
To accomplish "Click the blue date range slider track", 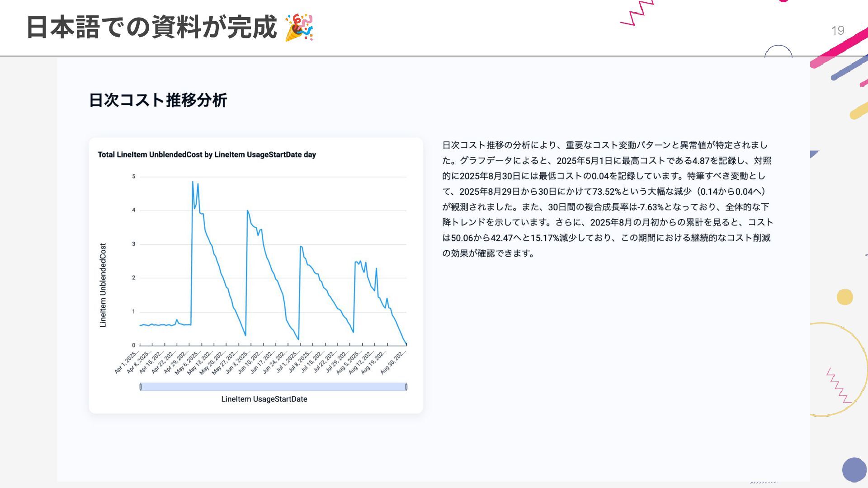I will click(273, 387).
